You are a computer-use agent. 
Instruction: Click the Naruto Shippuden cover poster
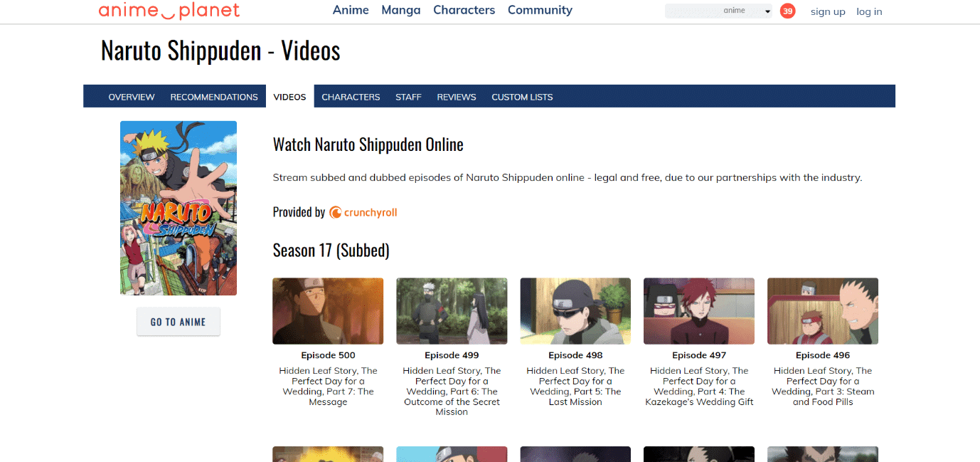178,207
